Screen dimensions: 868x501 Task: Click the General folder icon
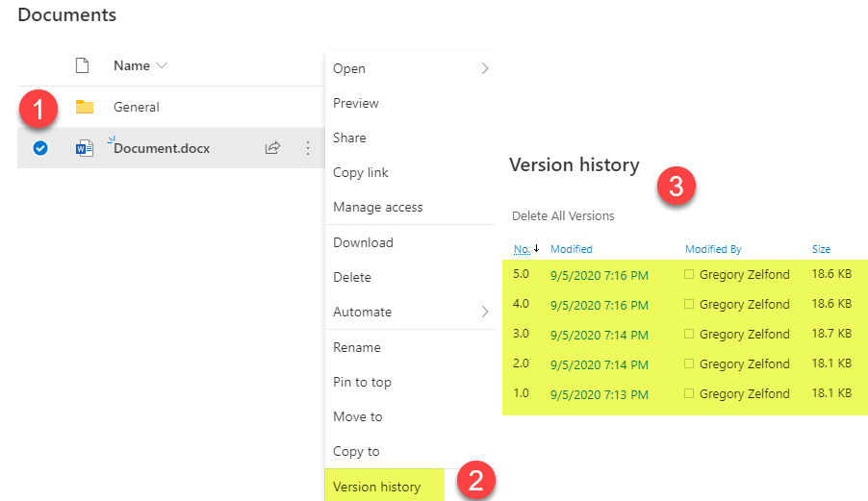pos(84,107)
